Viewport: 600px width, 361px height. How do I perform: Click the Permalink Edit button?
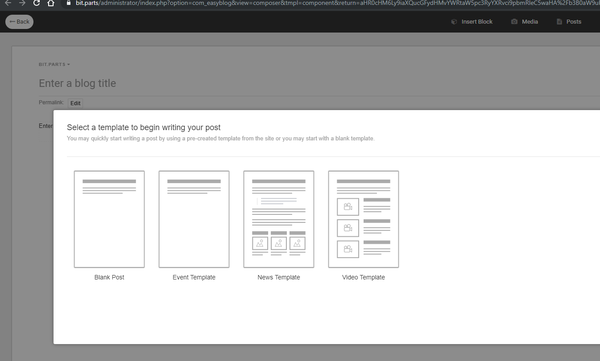point(75,103)
